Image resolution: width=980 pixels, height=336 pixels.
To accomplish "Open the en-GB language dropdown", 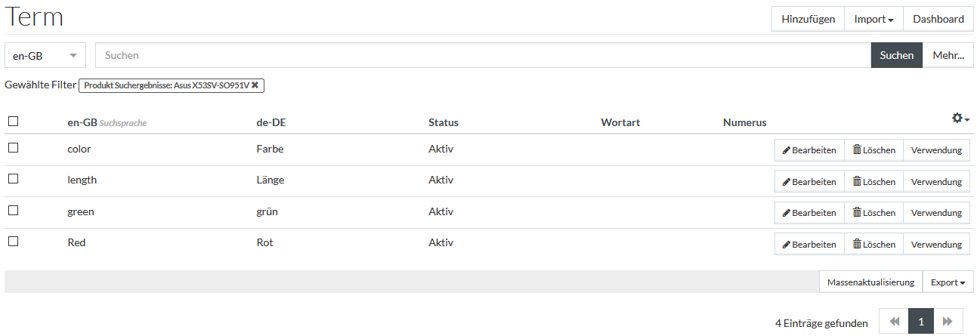I will (x=45, y=55).
